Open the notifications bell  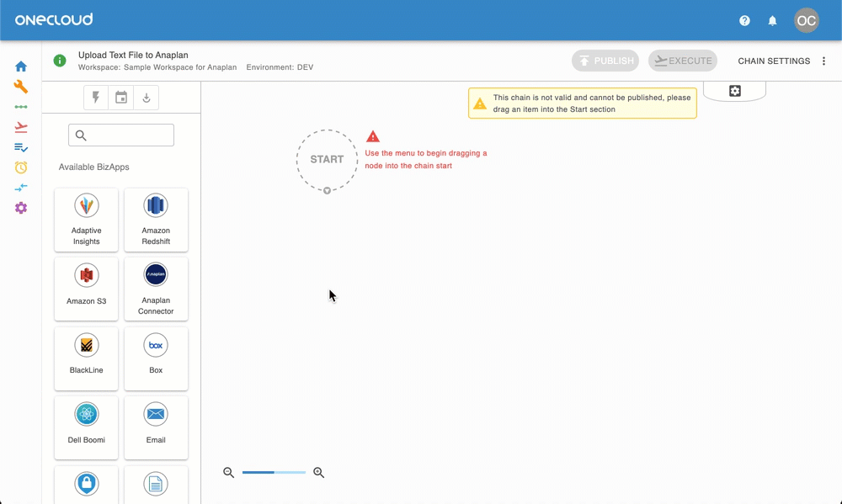point(772,20)
